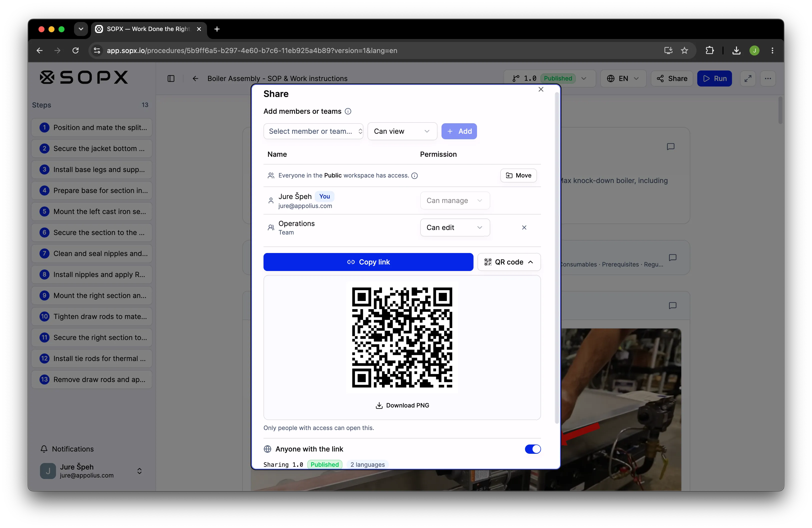Go back using the header arrow
The height and width of the screenshot is (528, 812).
(195, 78)
